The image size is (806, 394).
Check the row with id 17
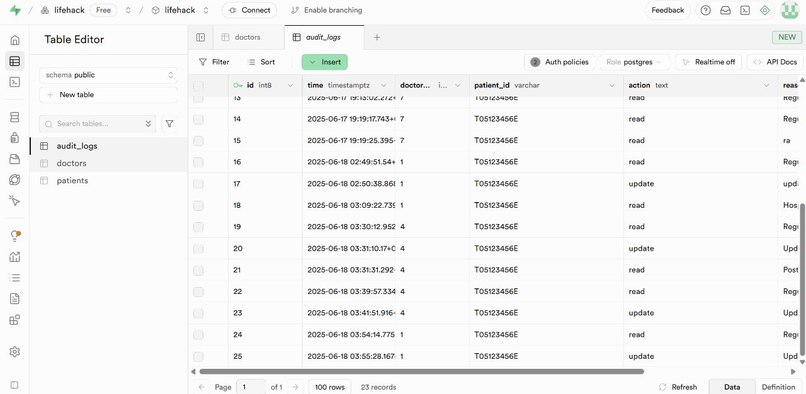pos(198,184)
